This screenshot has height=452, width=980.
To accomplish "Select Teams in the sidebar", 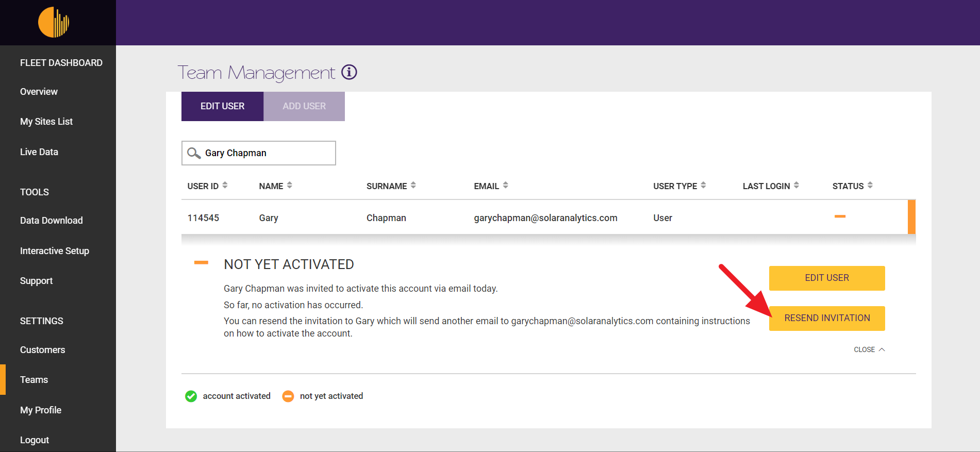I will 34,380.
